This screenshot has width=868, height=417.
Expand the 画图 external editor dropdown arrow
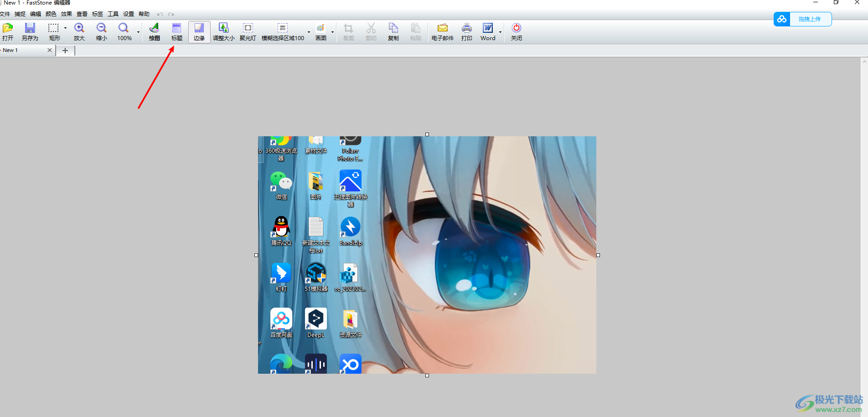click(x=332, y=32)
